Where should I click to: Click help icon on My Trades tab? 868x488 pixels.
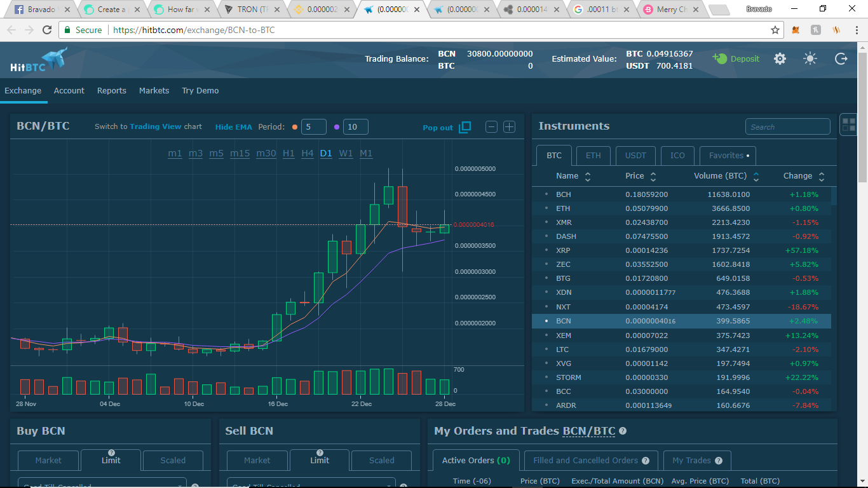[718, 461]
